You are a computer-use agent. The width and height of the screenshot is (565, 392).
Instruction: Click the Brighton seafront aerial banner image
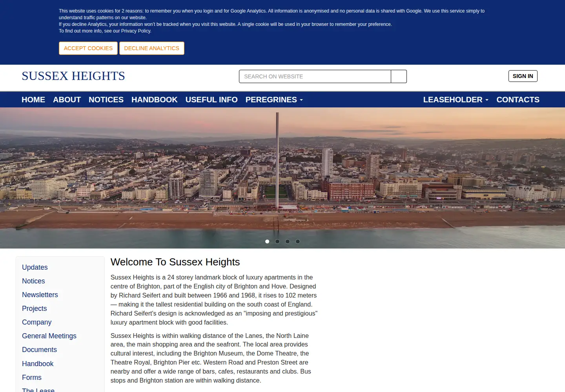point(282,178)
